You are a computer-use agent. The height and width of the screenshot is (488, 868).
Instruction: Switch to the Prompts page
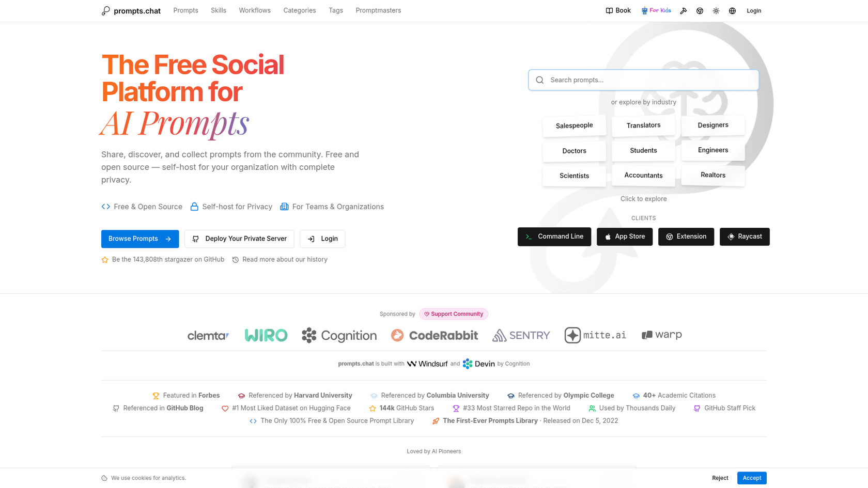[x=185, y=10]
